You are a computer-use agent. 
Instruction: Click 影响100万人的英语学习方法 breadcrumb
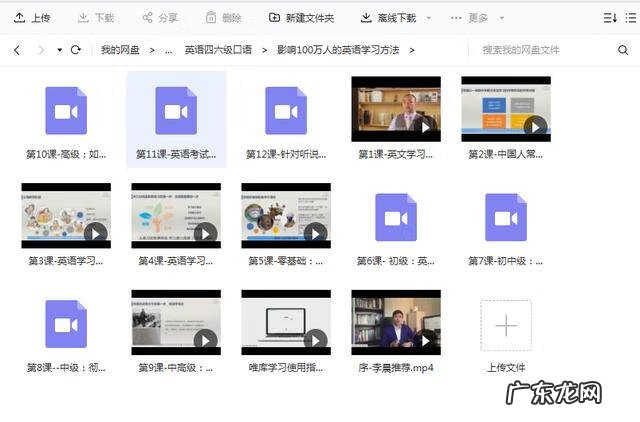tap(338, 50)
